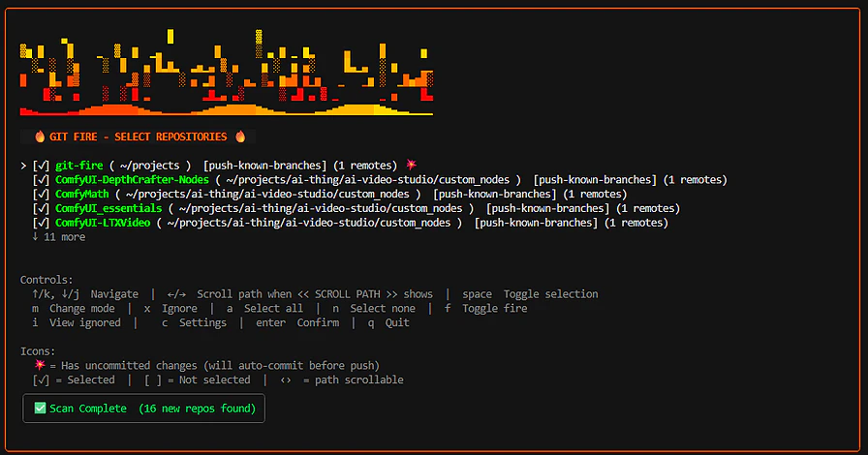Click the uncommitted changes icon in Icons legend
Viewport: 868px width, 455px height.
click(40, 365)
